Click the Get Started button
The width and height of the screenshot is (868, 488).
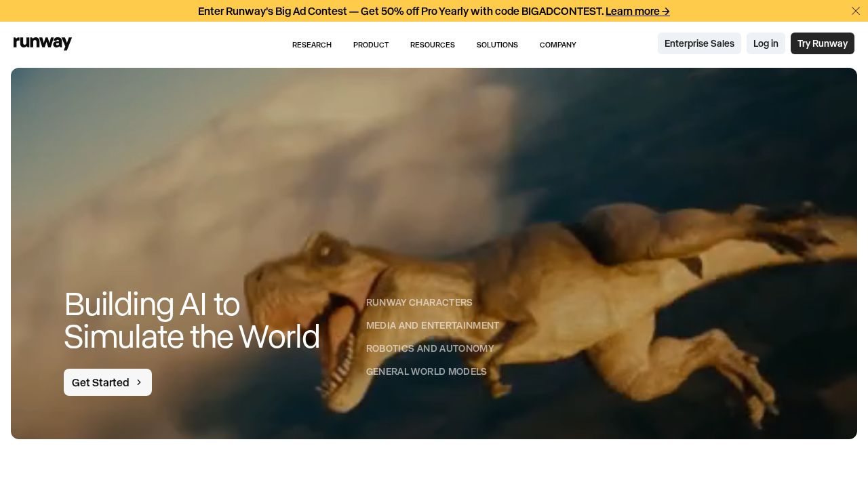pos(108,382)
